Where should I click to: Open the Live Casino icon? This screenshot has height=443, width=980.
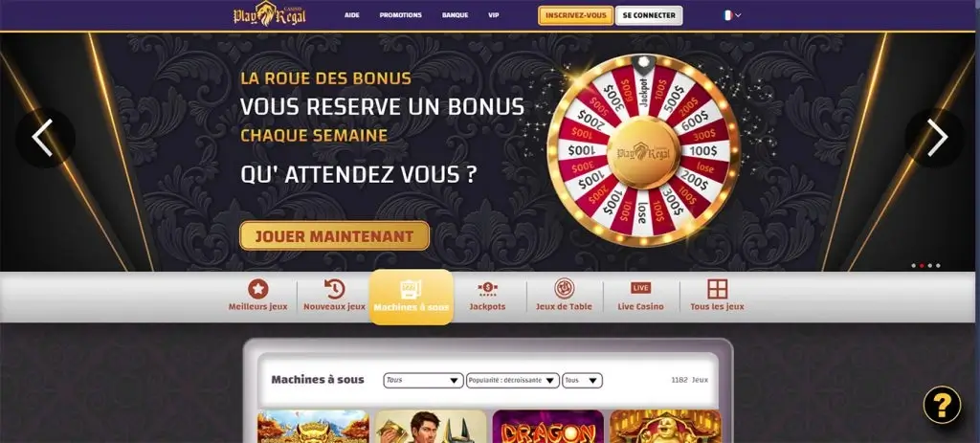(640, 288)
